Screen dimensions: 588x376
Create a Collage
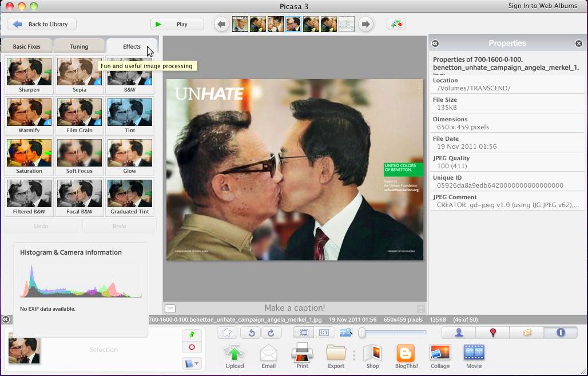[x=440, y=357]
